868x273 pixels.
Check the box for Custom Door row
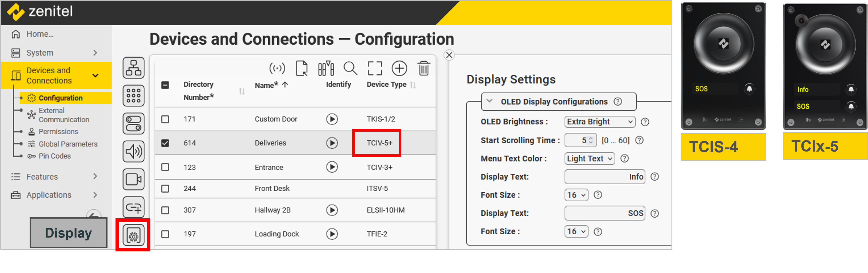(x=165, y=119)
